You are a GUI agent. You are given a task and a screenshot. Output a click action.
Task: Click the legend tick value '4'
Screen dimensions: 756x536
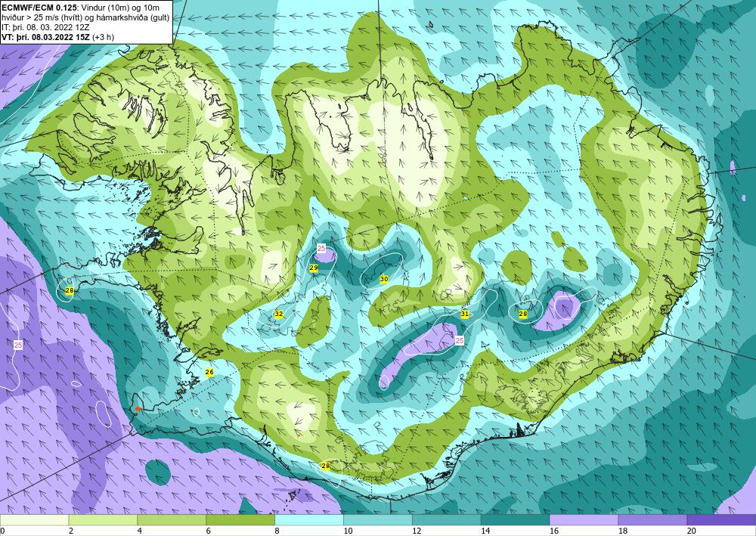tap(140, 531)
